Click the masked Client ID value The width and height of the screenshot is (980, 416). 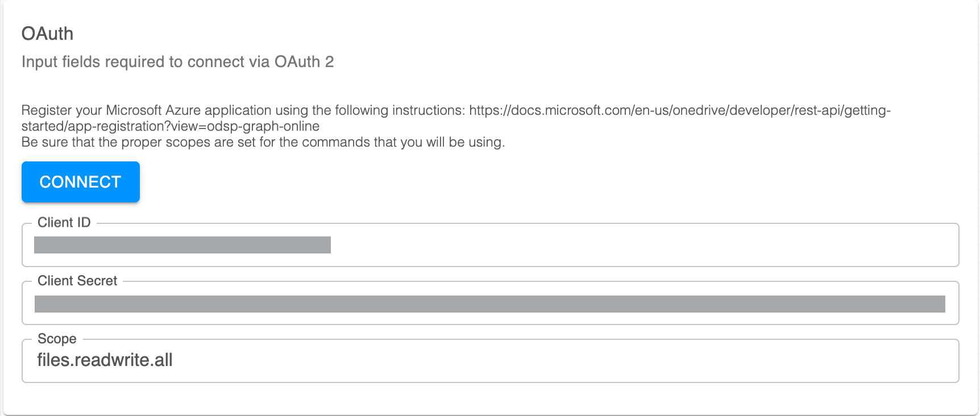[x=182, y=246]
